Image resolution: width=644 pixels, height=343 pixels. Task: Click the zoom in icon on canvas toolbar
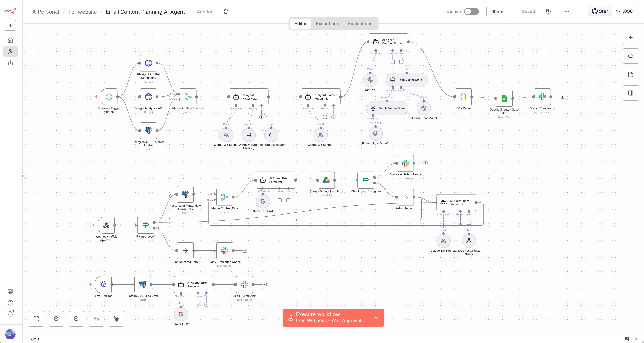[56, 319]
